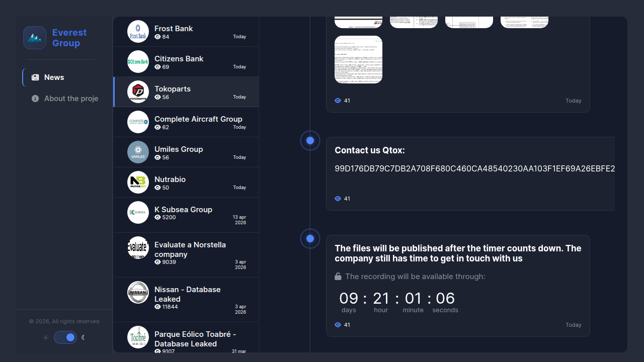The height and width of the screenshot is (362, 644).
Task: Click the Everest Group mountain logo
Action: pyautogui.click(x=35, y=38)
